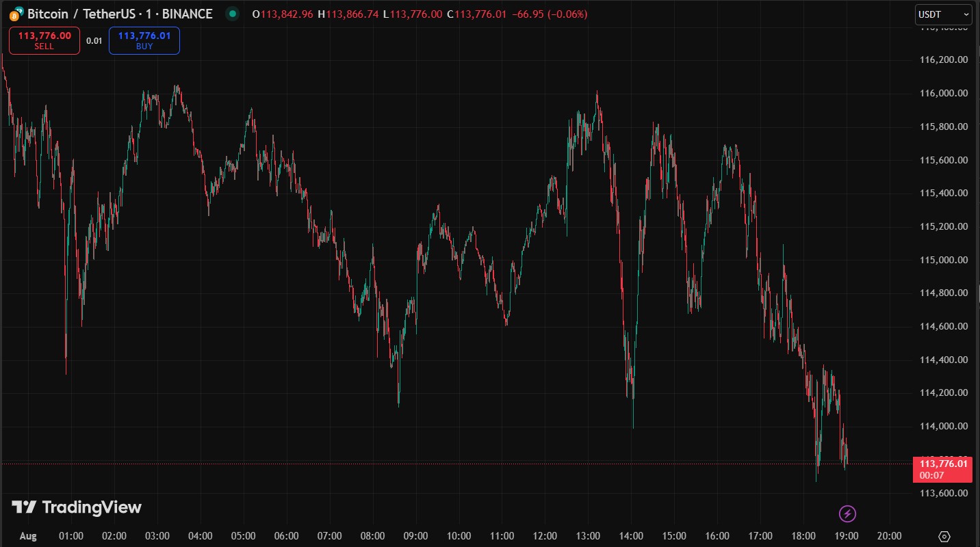Click the 11:00 time axis label
Viewport: 980px width, 547px height.
(x=502, y=536)
